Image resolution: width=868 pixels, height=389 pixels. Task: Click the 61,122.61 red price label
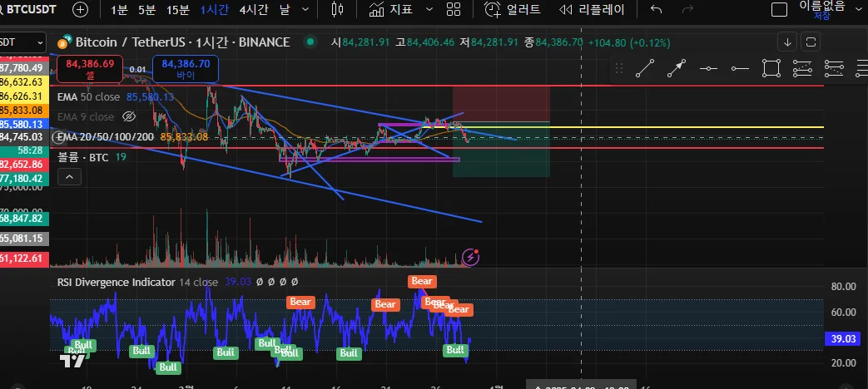[22, 258]
